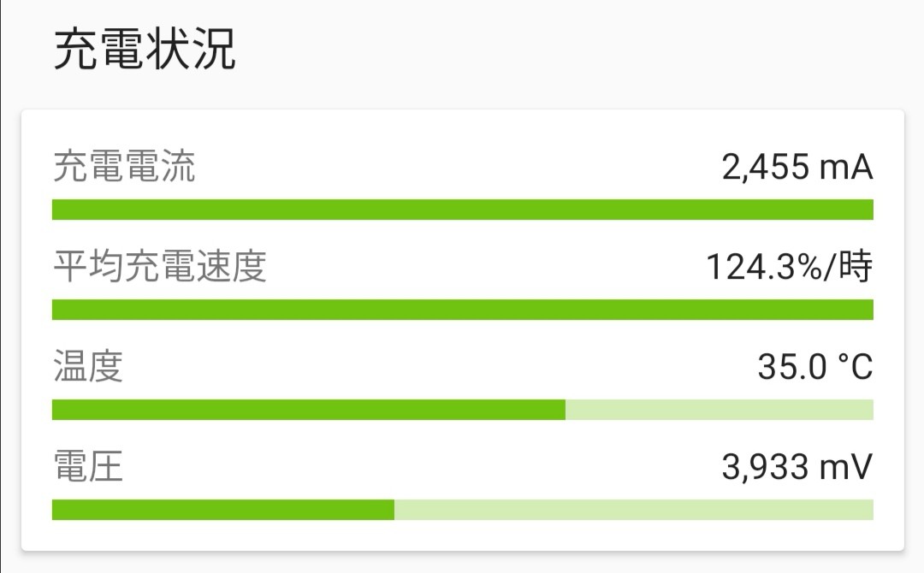Tap the 2,455 charging current number
This screenshot has width=924, height=573.
click(766, 167)
